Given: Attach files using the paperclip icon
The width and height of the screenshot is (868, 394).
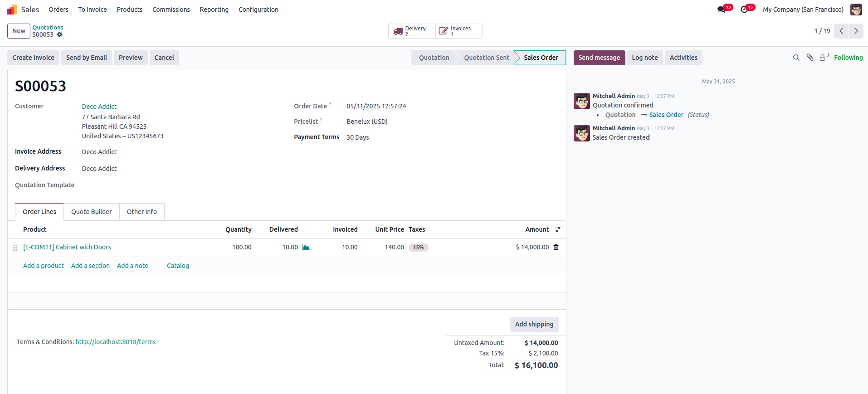Looking at the screenshot, I should pos(810,58).
